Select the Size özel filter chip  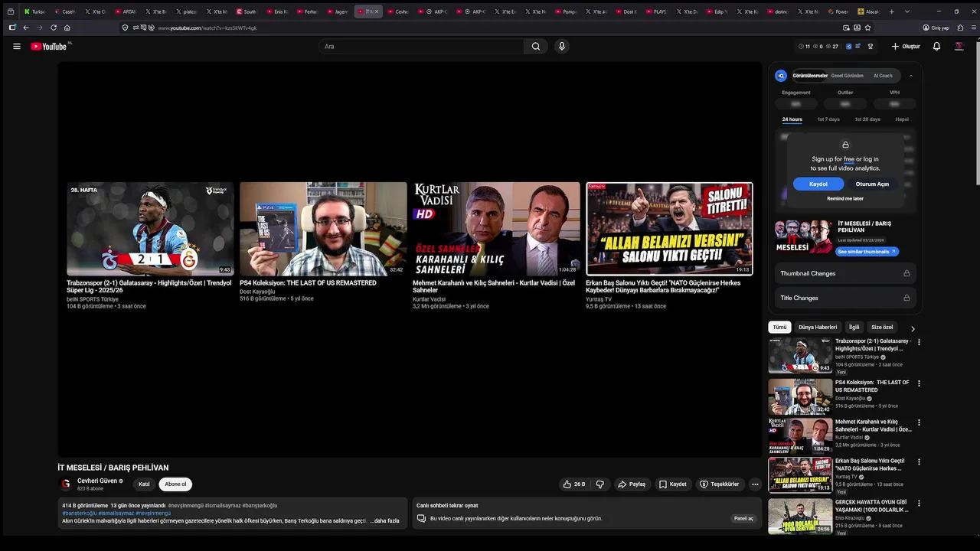(882, 327)
